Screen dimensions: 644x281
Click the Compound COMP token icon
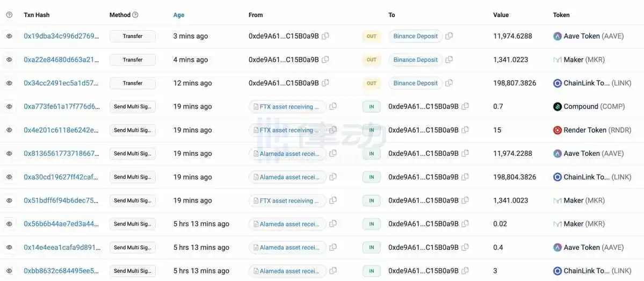pos(558,106)
